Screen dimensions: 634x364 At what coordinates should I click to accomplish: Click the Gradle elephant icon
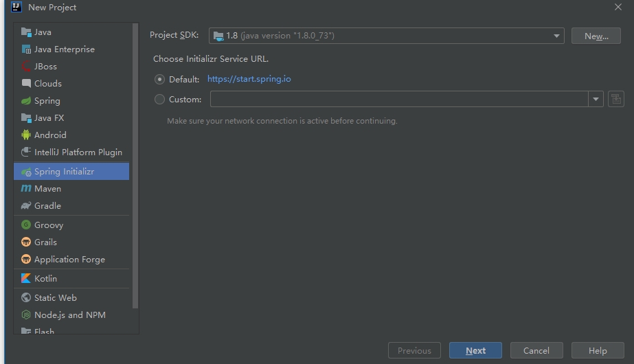pyautogui.click(x=26, y=206)
